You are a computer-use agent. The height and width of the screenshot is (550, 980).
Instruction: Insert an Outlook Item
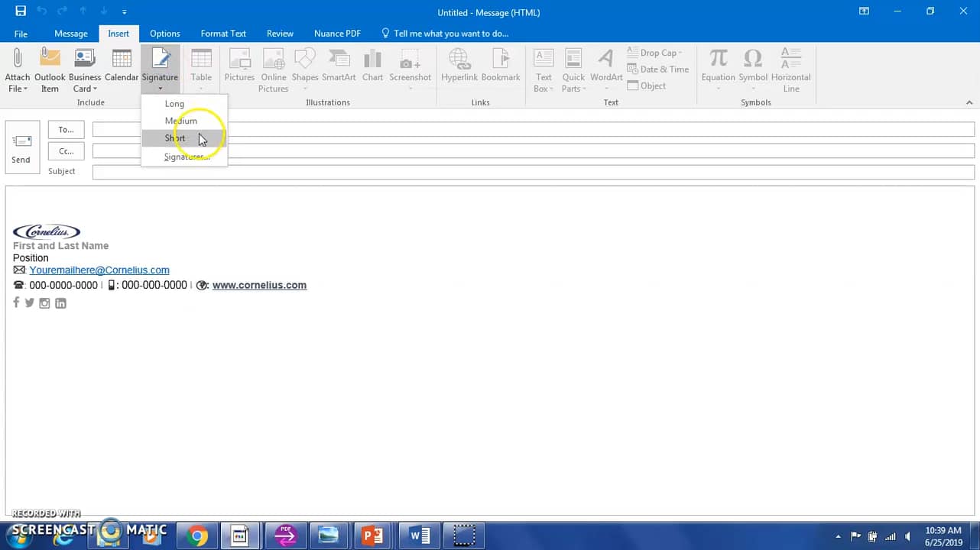tap(50, 70)
